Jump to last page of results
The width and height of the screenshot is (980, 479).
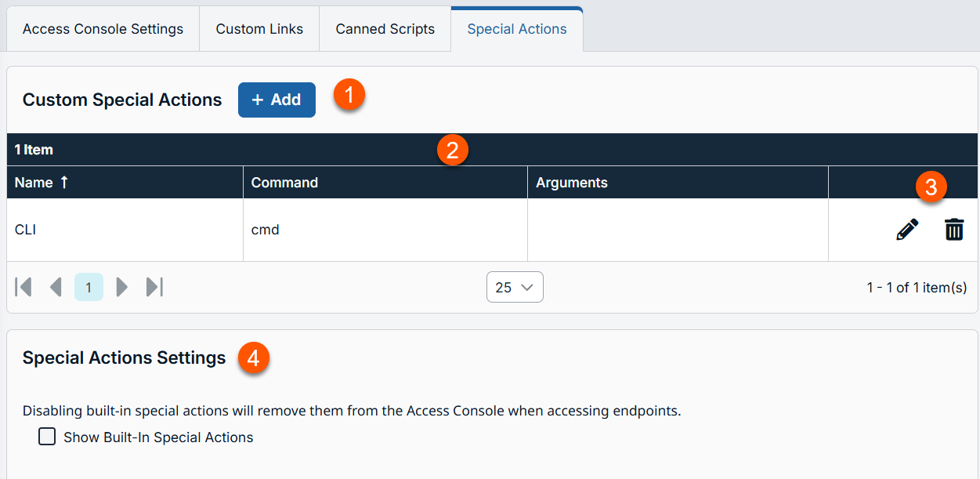click(x=154, y=287)
